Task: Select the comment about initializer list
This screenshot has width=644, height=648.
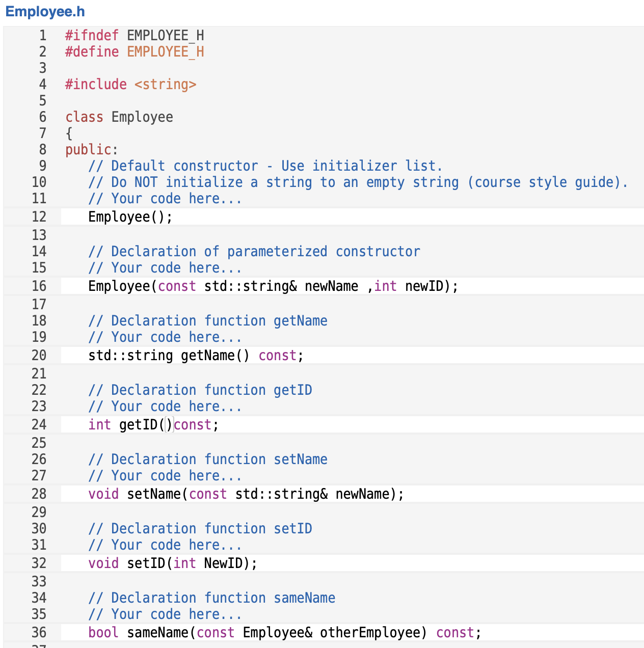Action: click(265, 166)
